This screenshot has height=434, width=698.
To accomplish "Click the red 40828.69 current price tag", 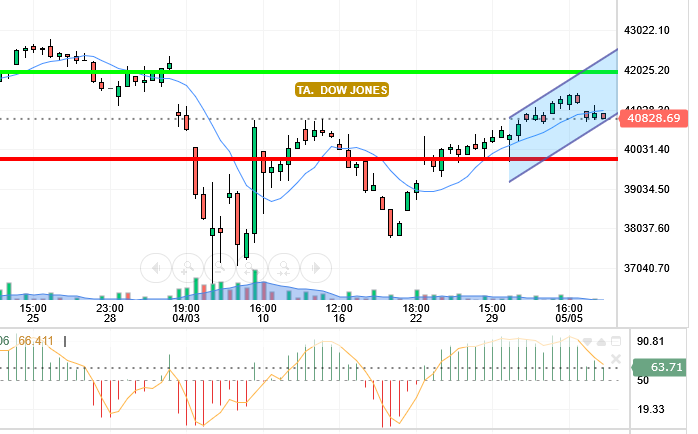I will 654,118.
